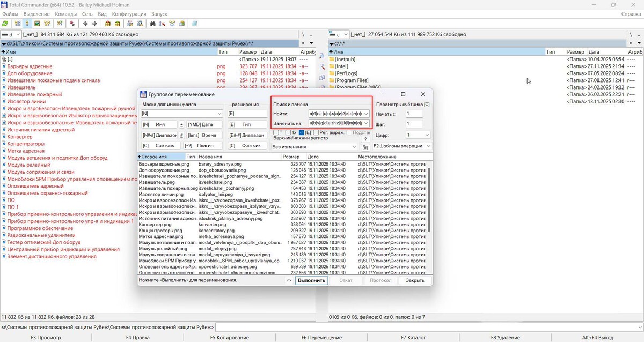Enable the '1x' replace-once checkbox
The image size is (644, 342).
pos(288,132)
